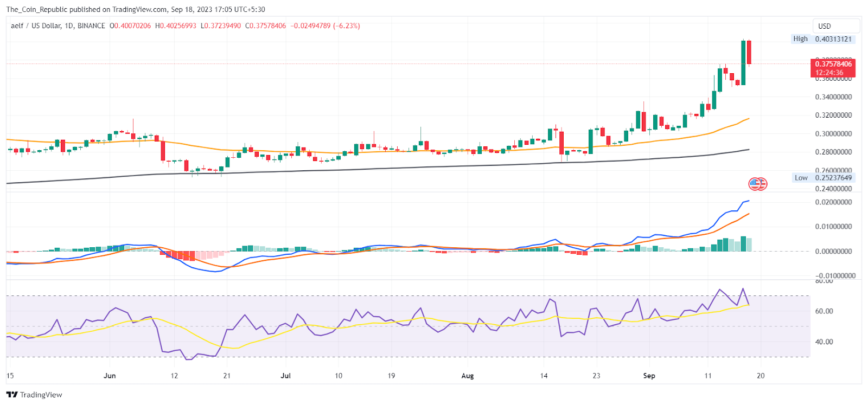Click the 23 date label on time axis
The width and height of the screenshot is (868, 405).
coord(596,376)
